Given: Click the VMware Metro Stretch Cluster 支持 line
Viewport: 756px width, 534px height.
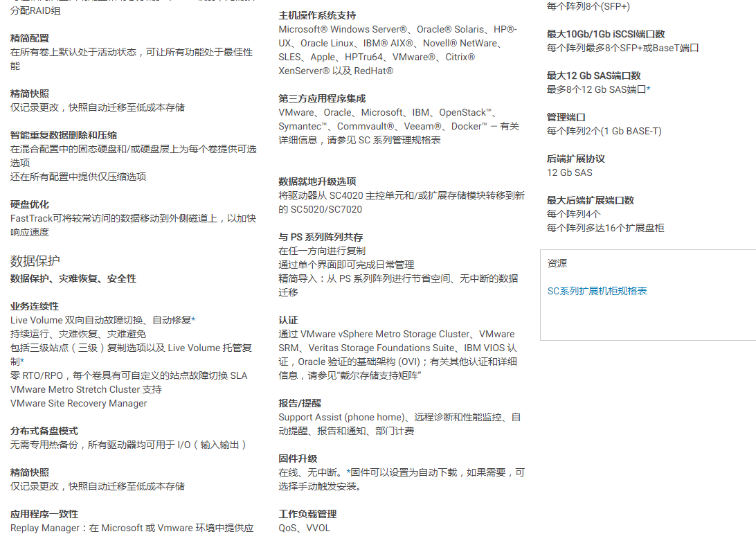Looking at the screenshot, I should pos(86,389).
